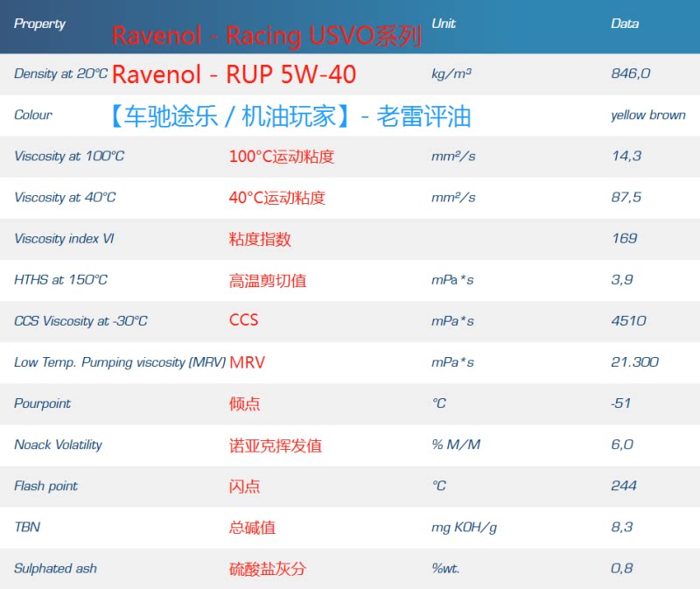Click the Data column header

click(x=625, y=24)
